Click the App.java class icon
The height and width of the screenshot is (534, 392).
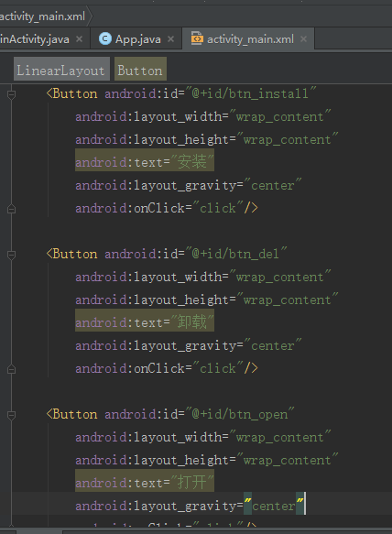tap(105, 39)
